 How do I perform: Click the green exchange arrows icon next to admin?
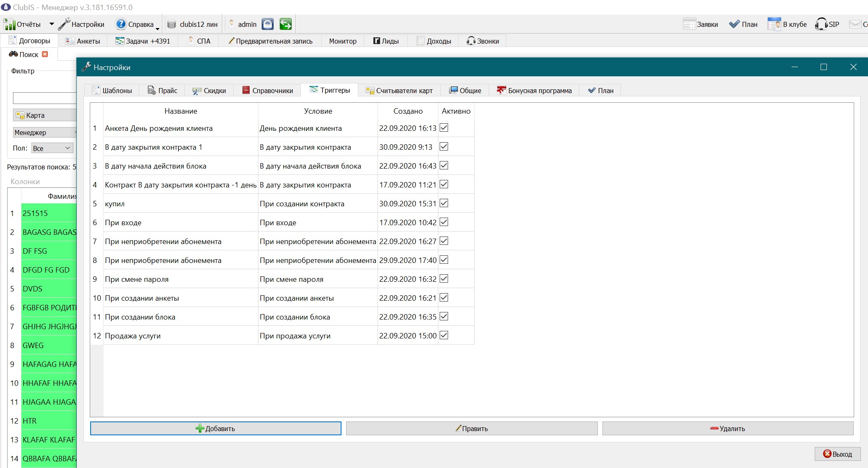tap(286, 24)
